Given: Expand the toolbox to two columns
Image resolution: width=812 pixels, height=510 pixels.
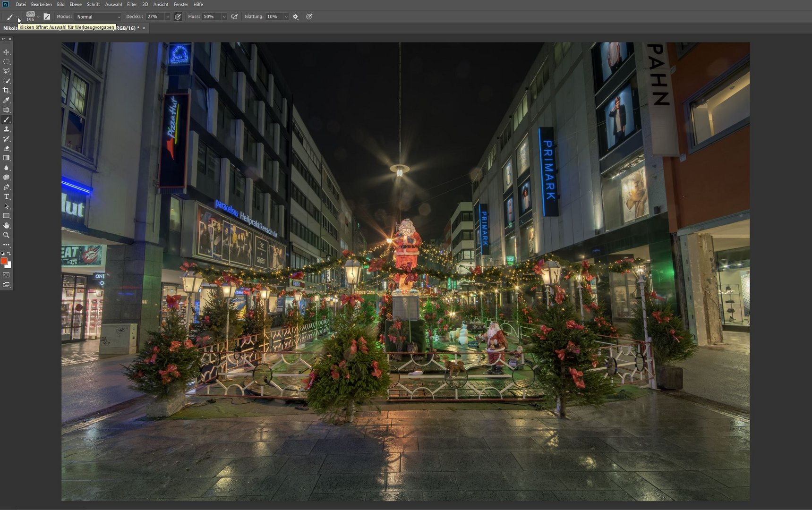Looking at the screenshot, I should point(3,39).
